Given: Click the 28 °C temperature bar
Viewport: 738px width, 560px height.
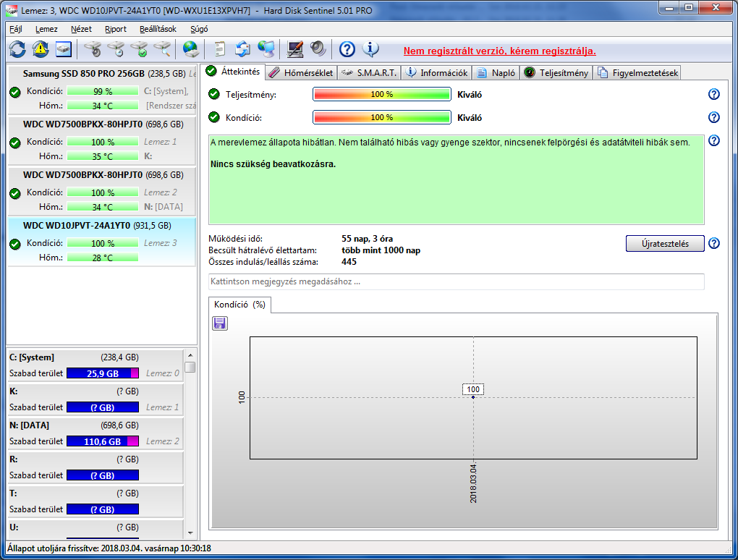Looking at the screenshot, I should click(103, 258).
